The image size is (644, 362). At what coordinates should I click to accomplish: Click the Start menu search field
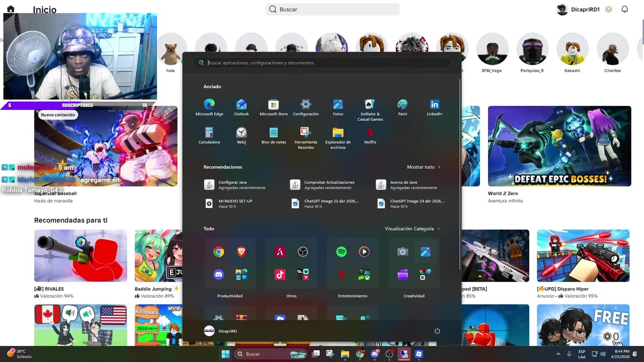(322, 63)
